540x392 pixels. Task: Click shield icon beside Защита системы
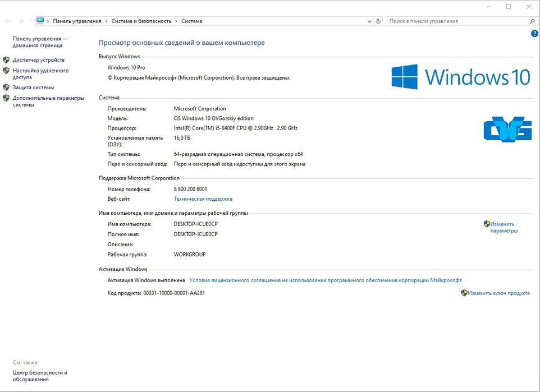click(6, 87)
